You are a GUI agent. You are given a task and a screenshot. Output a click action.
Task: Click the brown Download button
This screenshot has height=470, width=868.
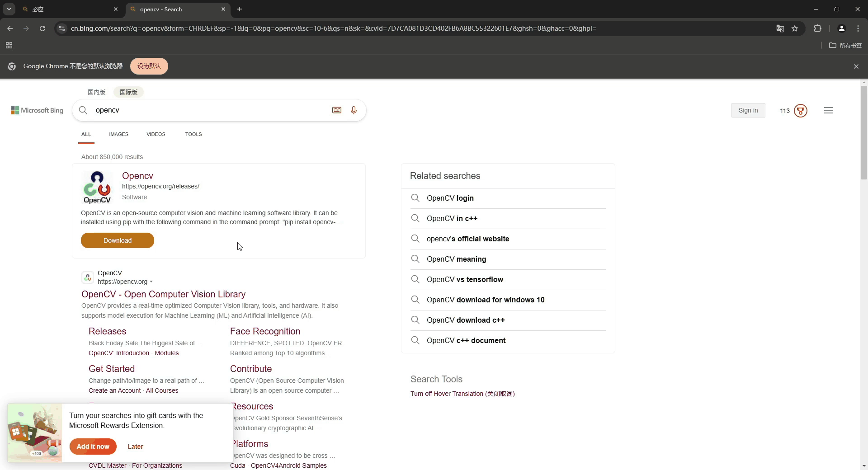[x=118, y=240]
